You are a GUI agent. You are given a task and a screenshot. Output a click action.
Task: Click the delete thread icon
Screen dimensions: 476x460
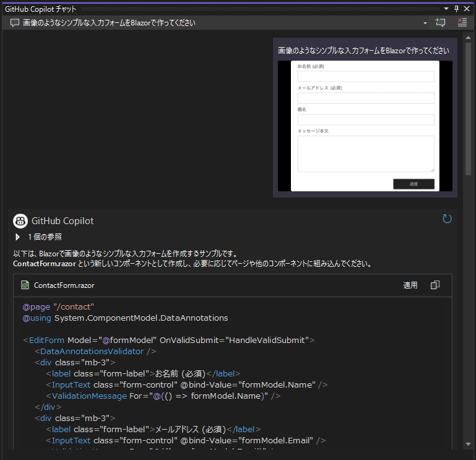point(462,22)
